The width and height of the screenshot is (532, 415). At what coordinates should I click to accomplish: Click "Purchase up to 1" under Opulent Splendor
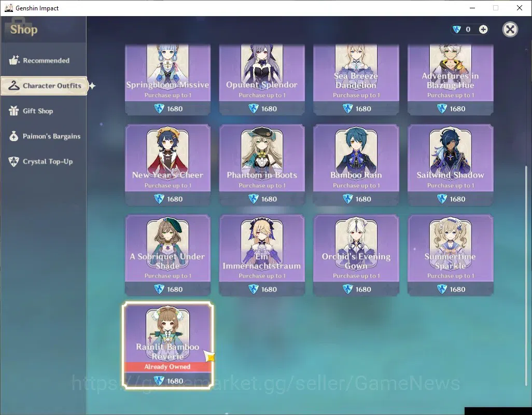pyautogui.click(x=262, y=95)
